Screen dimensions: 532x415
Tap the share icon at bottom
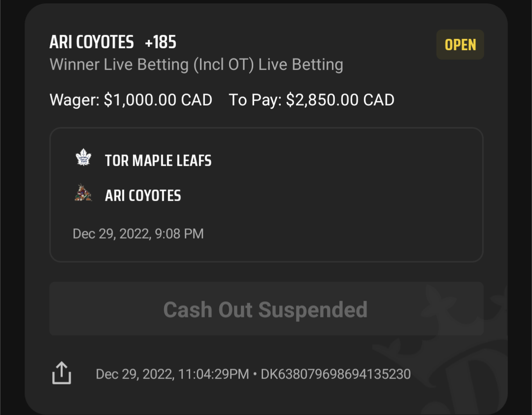61,373
